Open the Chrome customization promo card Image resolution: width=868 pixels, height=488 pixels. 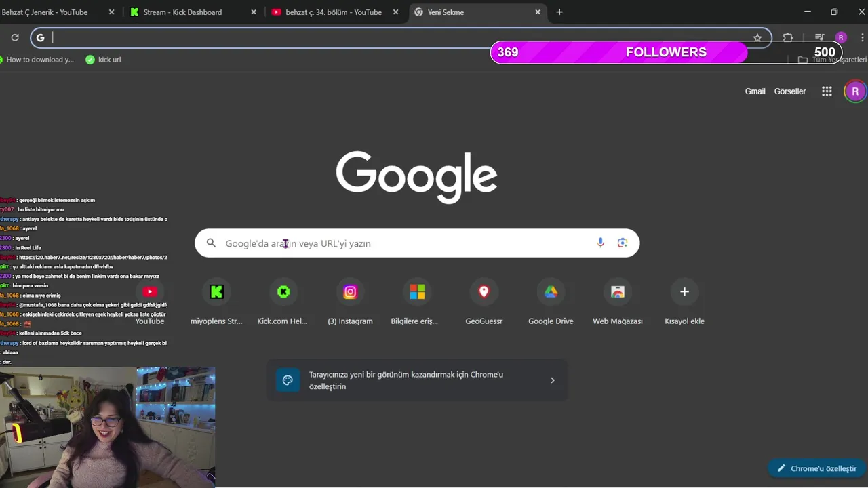click(x=417, y=380)
